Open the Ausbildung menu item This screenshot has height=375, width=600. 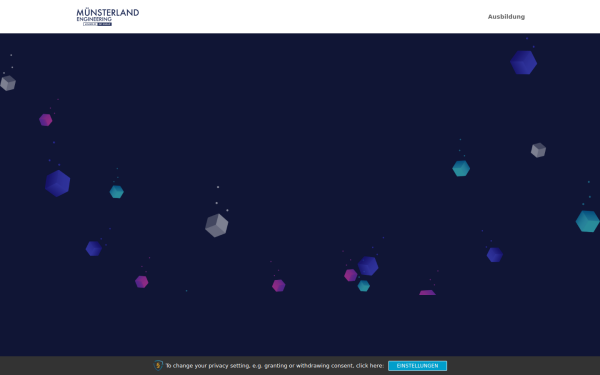click(506, 17)
